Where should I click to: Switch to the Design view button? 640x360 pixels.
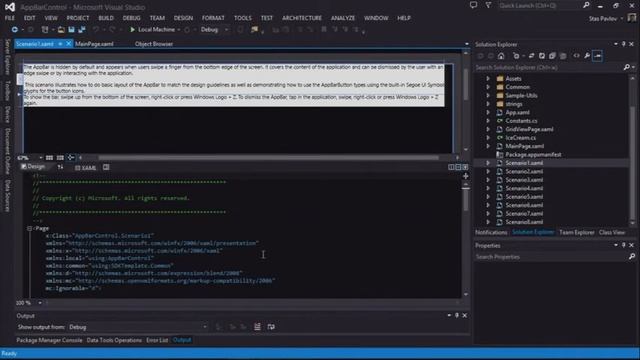[33, 167]
